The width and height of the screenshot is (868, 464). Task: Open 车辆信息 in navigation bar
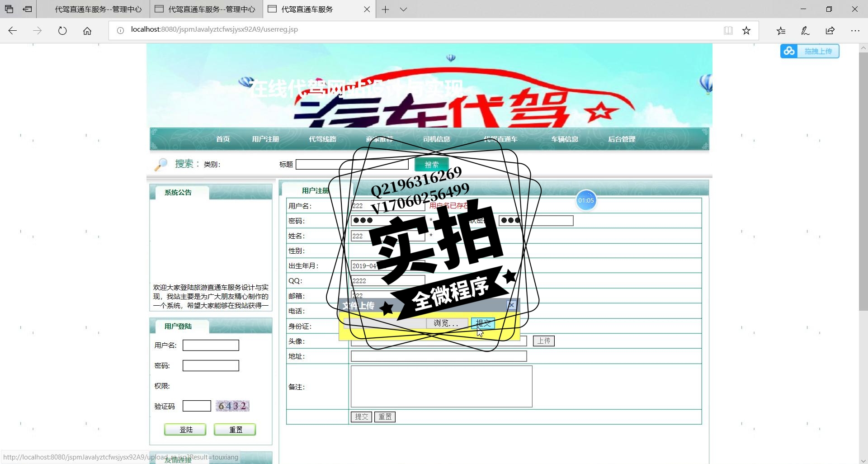click(x=565, y=139)
